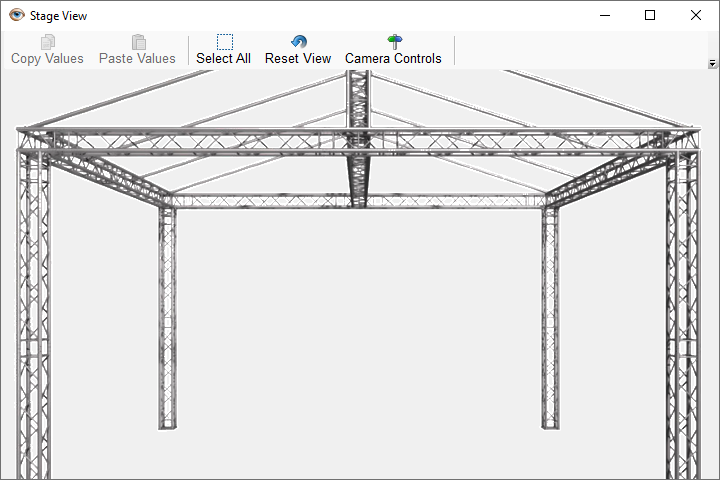Select the front-left truss tower
The height and width of the screenshot is (480, 720).
point(33,320)
